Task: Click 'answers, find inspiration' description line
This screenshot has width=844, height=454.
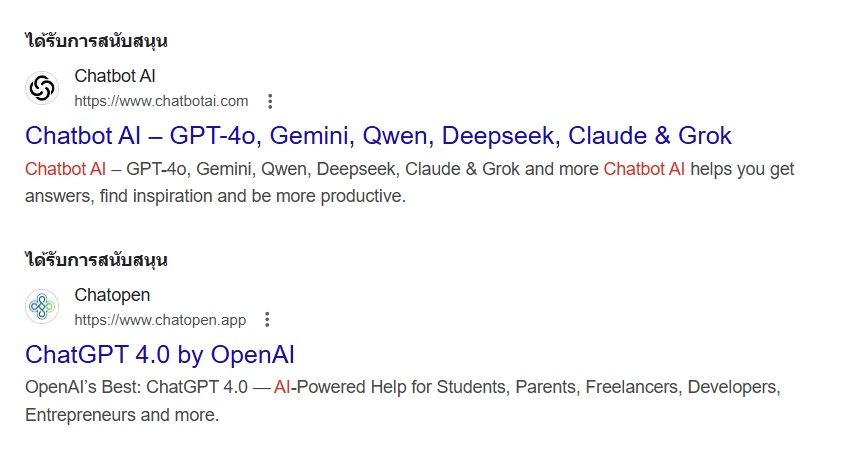Action: (215, 197)
